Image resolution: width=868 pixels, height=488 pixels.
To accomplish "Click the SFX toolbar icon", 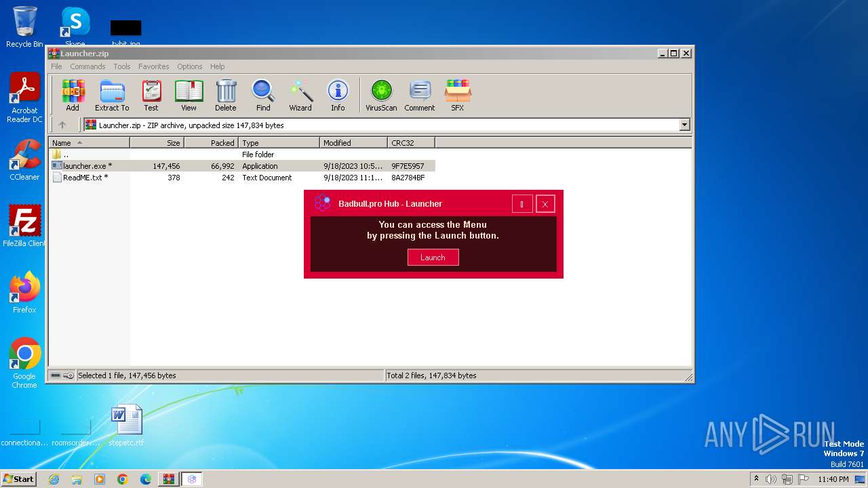I will (x=458, y=95).
